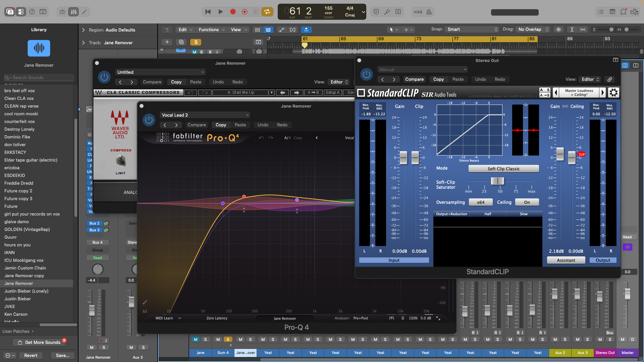Open Smart Controls icon in toolbar

[62, 12]
